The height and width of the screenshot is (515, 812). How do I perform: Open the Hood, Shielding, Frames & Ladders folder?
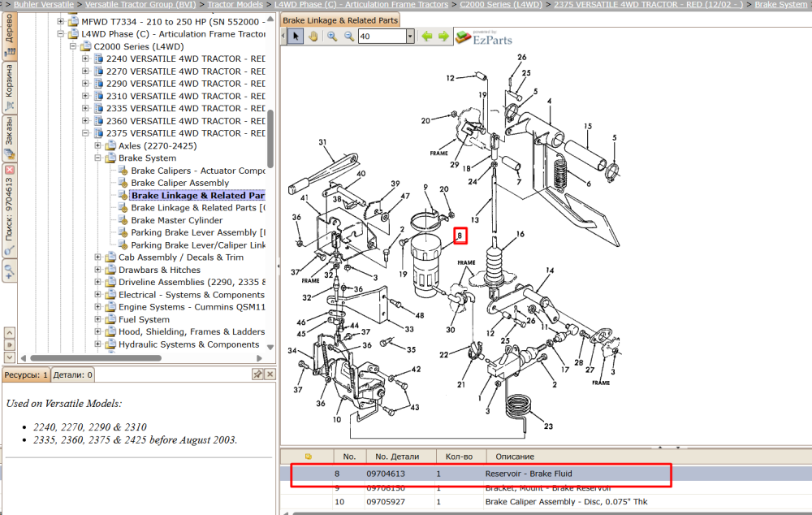192,331
